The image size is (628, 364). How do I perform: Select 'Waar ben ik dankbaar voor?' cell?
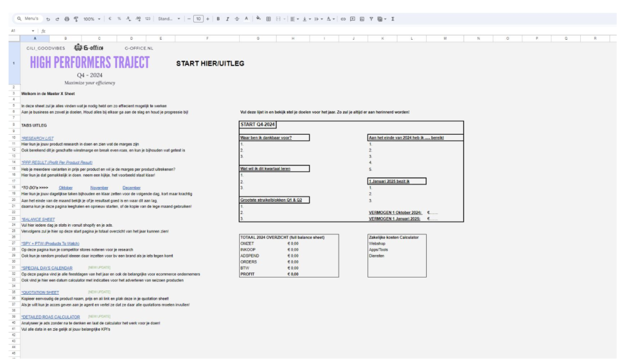[274, 138]
